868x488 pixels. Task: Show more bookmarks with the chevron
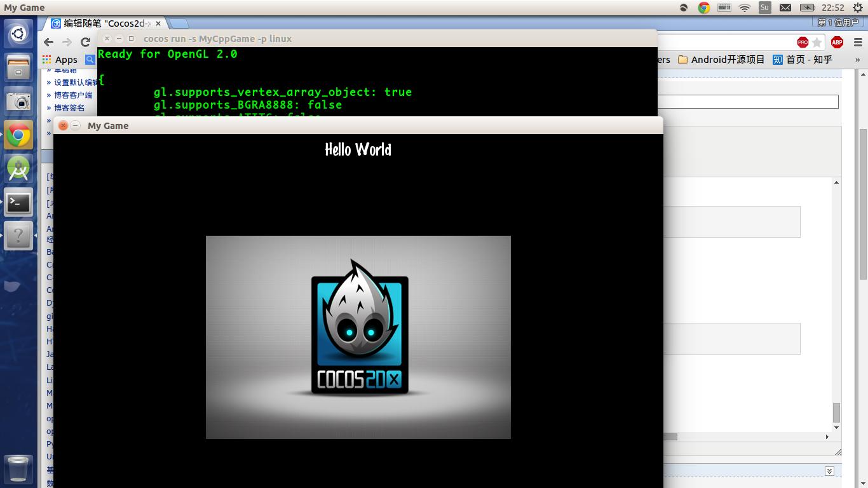click(857, 59)
